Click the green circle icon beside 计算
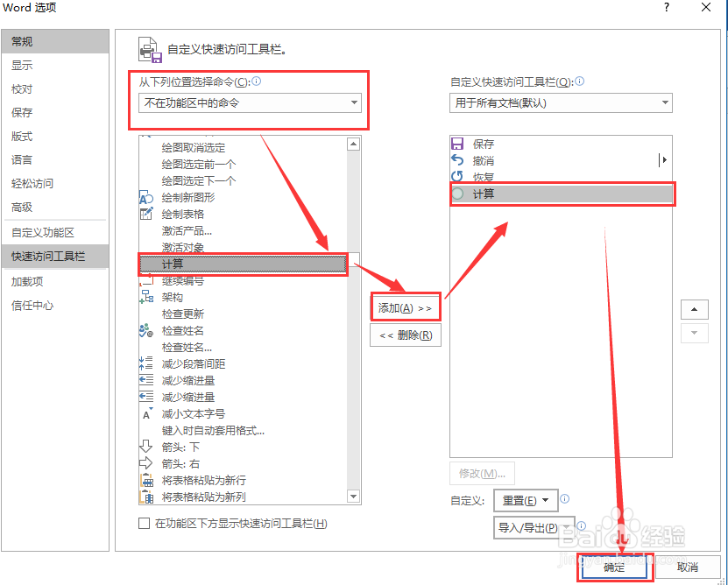728x585 pixels. pyautogui.click(x=458, y=194)
